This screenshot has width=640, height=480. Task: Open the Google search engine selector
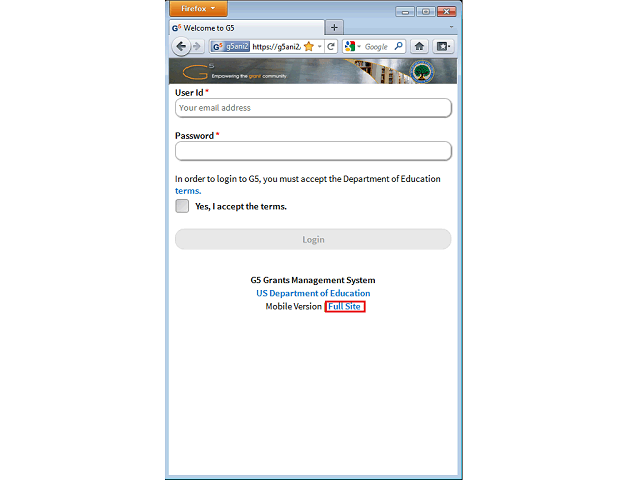coord(352,47)
